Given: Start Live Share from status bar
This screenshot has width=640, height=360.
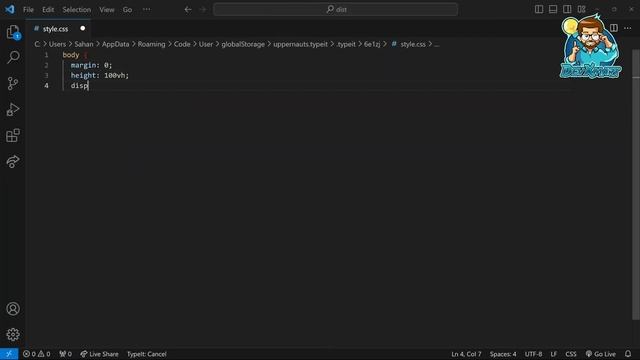Looking at the screenshot, I should (99, 354).
